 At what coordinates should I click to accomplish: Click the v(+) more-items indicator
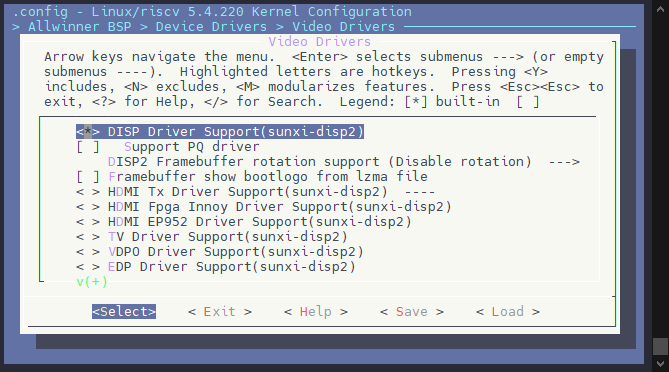92,282
